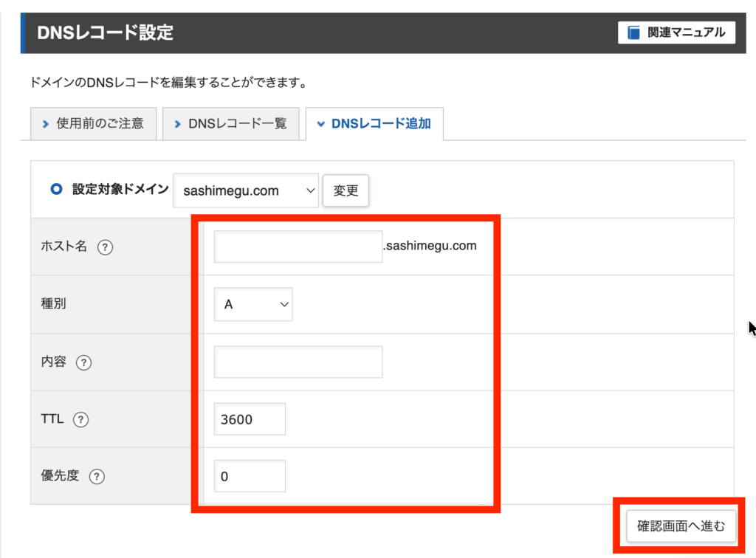Image resolution: width=756 pixels, height=558 pixels.
Task: Click the arrow icon on 使用前のご注意 tab
Action: [x=46, y=123]
